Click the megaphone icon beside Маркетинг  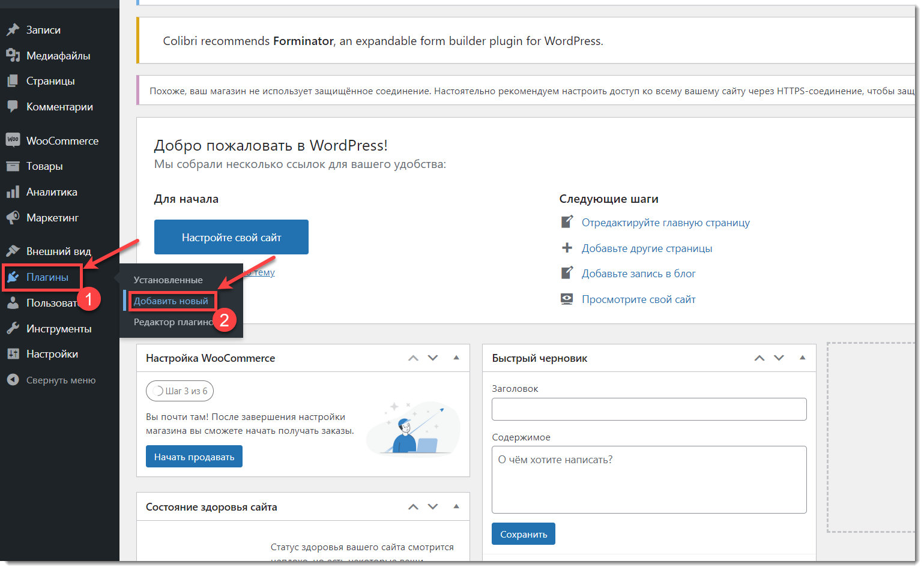click(x=13, y=217)
